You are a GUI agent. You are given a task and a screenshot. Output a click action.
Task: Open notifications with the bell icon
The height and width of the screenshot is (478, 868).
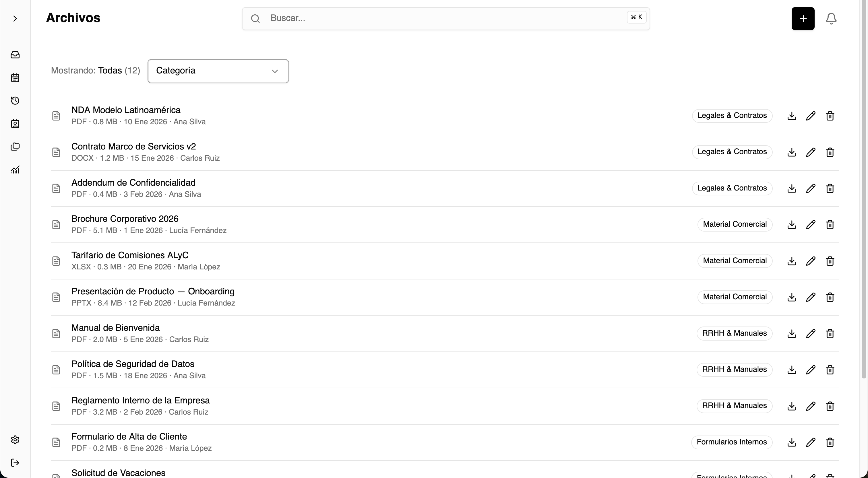coord(831,19)
